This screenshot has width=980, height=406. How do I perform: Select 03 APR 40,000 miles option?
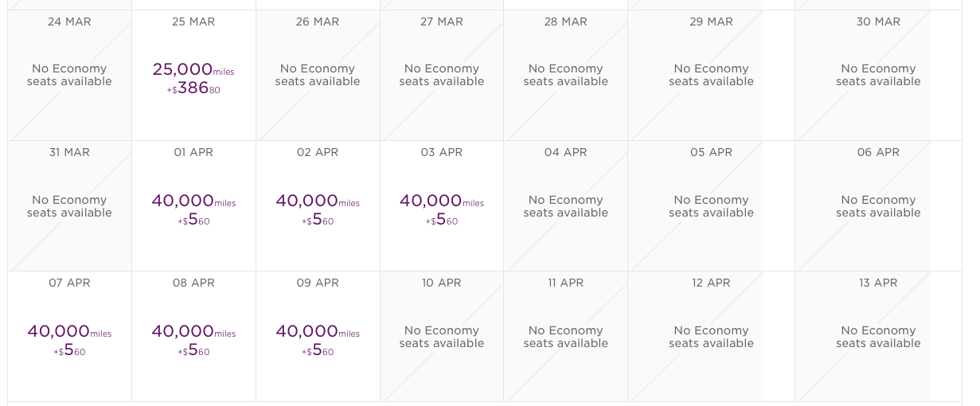coord(442,207)
